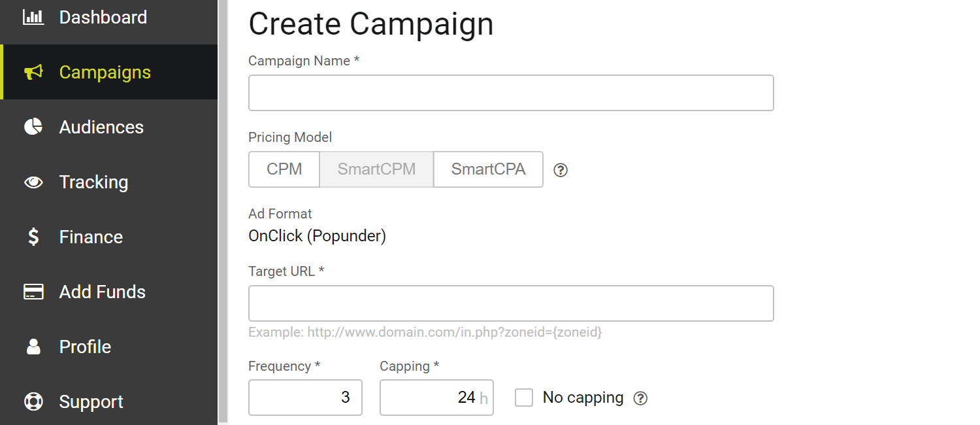Focus the Campaign Name field
This screenshot has width=980, height=425.
(511, 93)
